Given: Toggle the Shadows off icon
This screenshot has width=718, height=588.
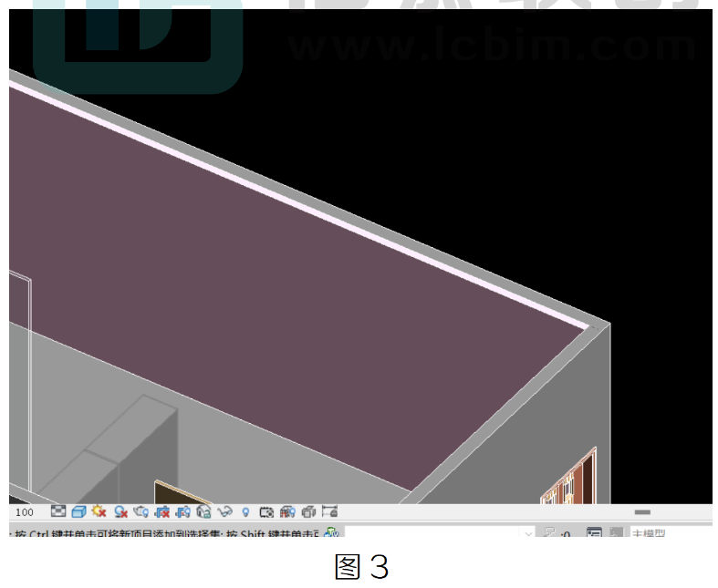Looking at the screenshot, I should [x=121, y=511].
